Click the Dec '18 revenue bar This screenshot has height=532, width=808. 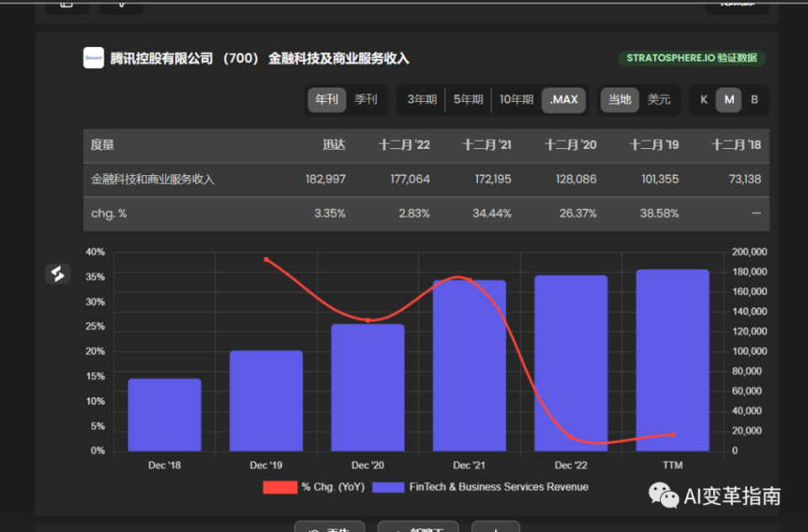[164, 415]
